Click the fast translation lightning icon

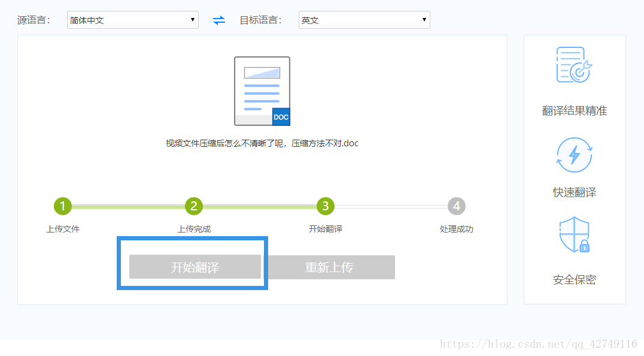574,155
